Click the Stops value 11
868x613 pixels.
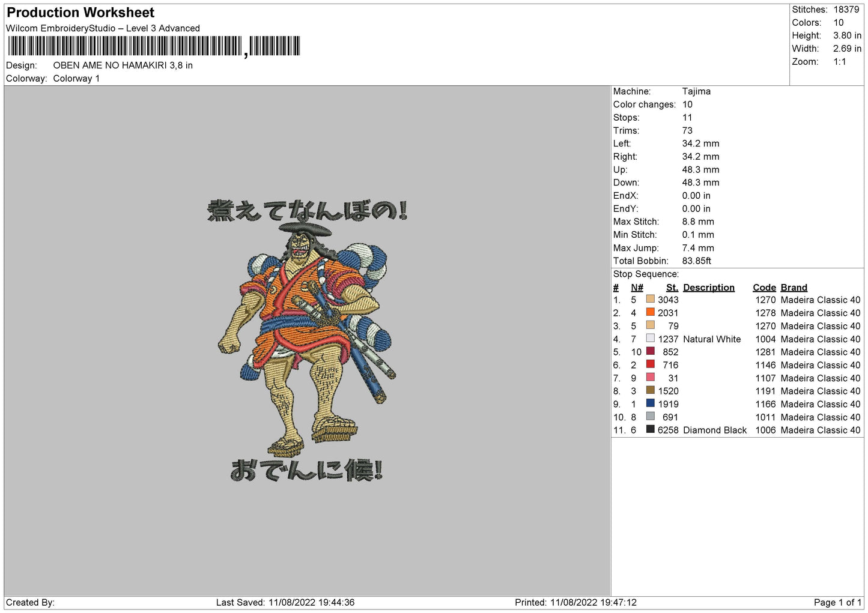pos(687,118)
